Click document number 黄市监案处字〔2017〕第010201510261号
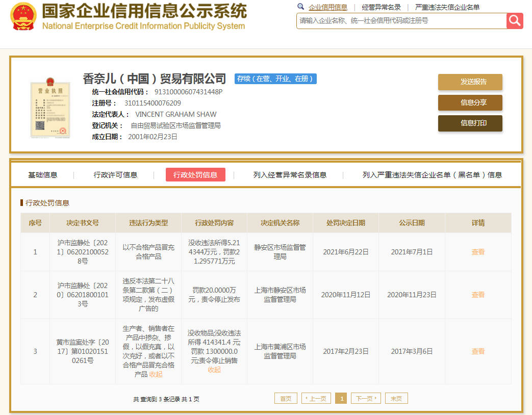The width and height of the screenshot is (532, 415). click(x=83, y=351)
